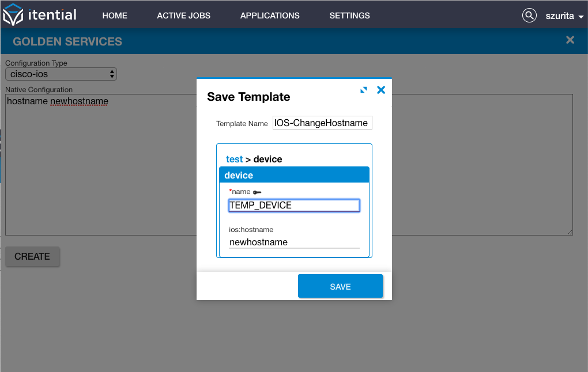
Task: Click the CREATE button
Action: [32, 256]
